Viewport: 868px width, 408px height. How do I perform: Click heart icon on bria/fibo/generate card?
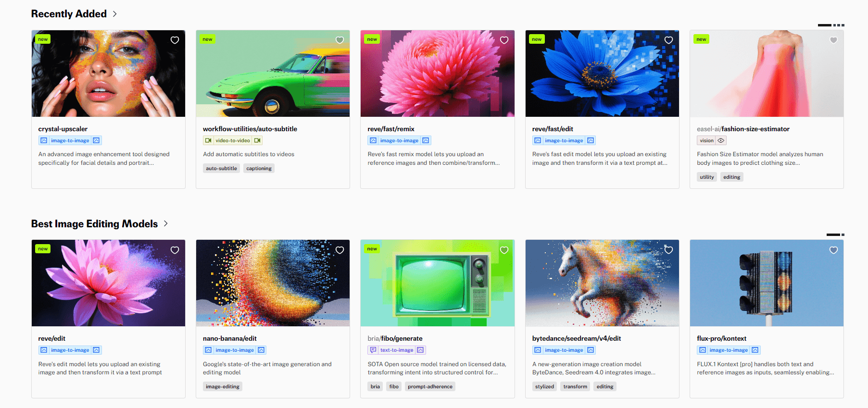tap(504, 250)
